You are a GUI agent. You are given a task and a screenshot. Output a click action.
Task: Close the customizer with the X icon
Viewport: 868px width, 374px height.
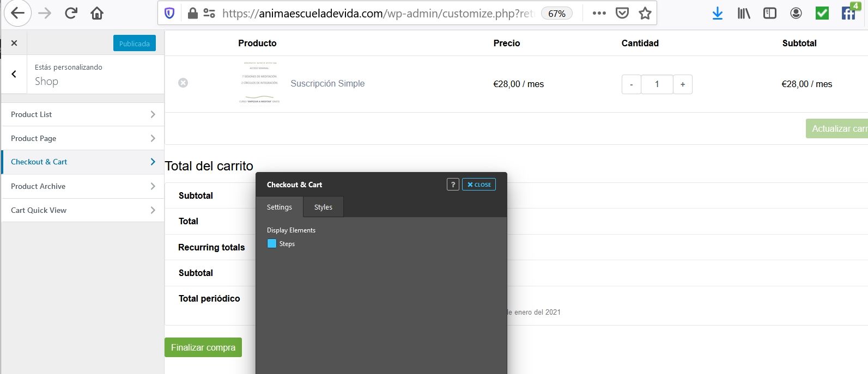(14, 43)
